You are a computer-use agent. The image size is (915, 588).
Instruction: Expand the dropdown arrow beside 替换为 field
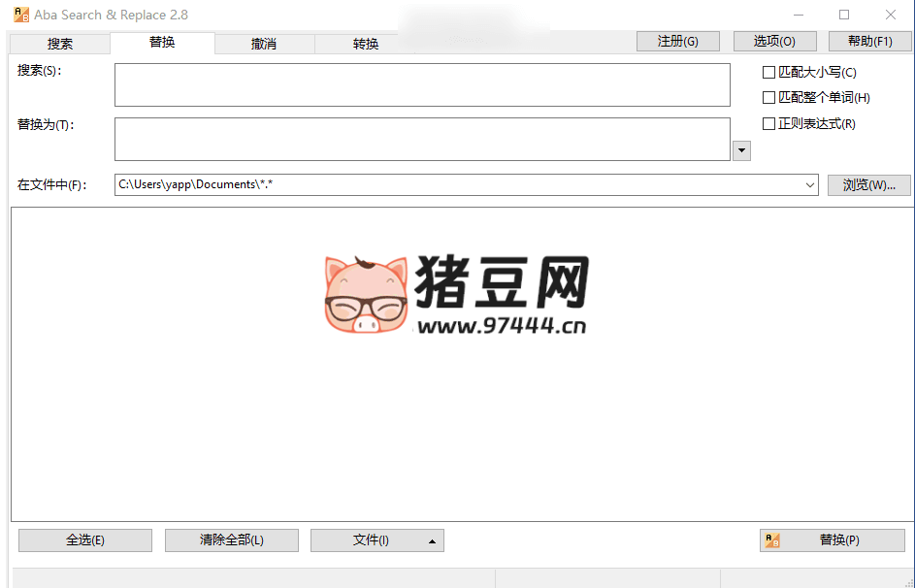tap(741, 150)
